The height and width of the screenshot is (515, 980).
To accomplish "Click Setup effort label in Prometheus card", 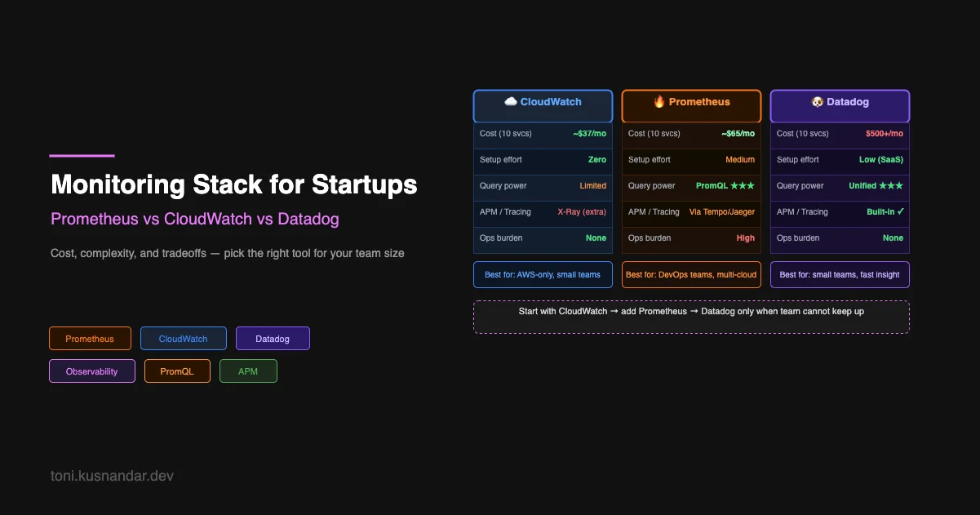I will [650, 160].
